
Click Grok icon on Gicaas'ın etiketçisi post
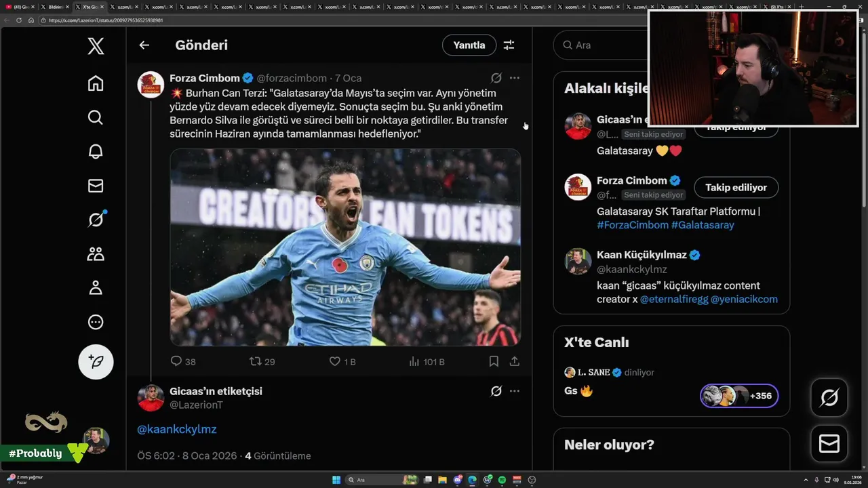pos(496,391)
